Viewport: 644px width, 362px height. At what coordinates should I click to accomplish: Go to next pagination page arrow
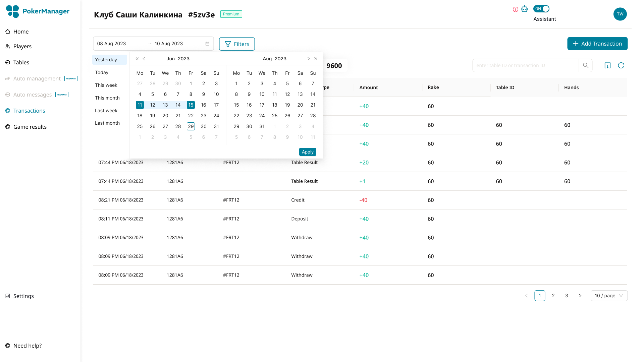tap(580, 296)
